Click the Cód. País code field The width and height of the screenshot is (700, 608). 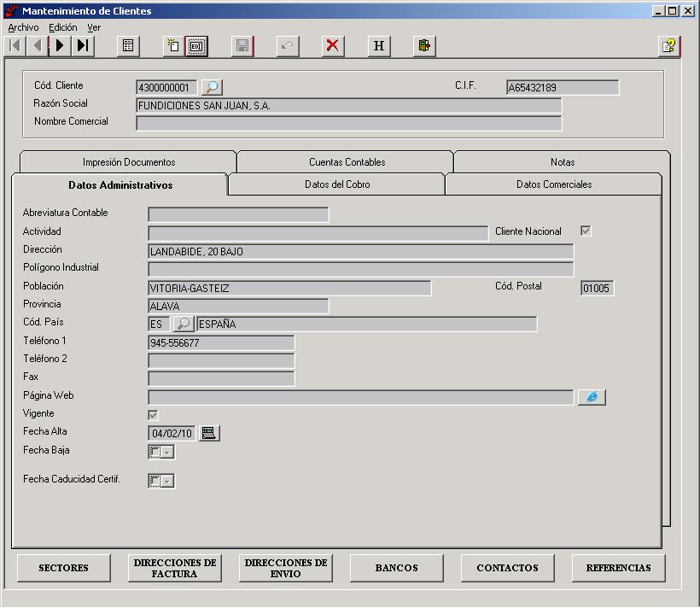click(159, 324)
